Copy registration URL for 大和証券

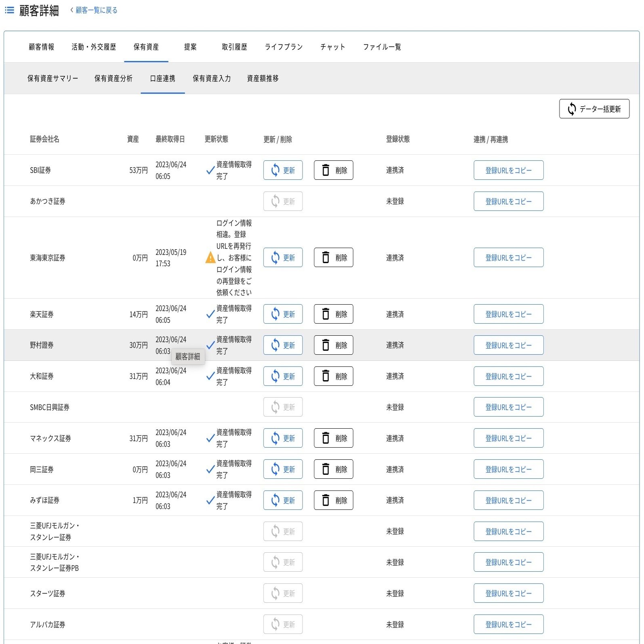tap(508, 376)
